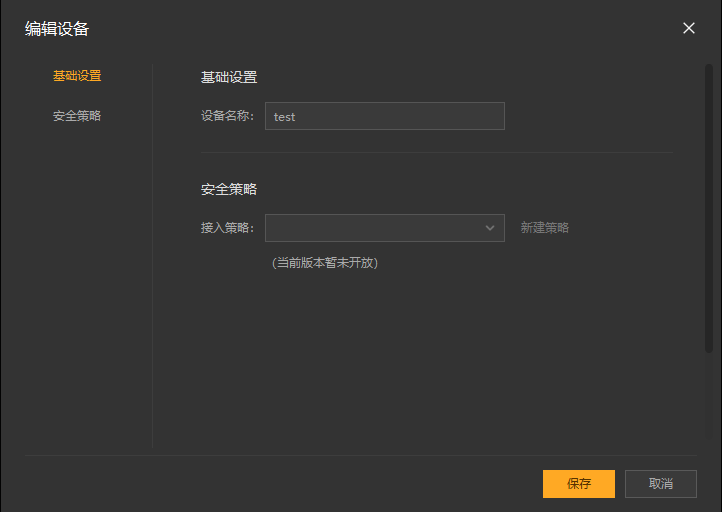The height and width of the screenshot is (512, 722).
Task: Switch to the 安全策略 sidebar tab
Action: (x=77, y=116)
